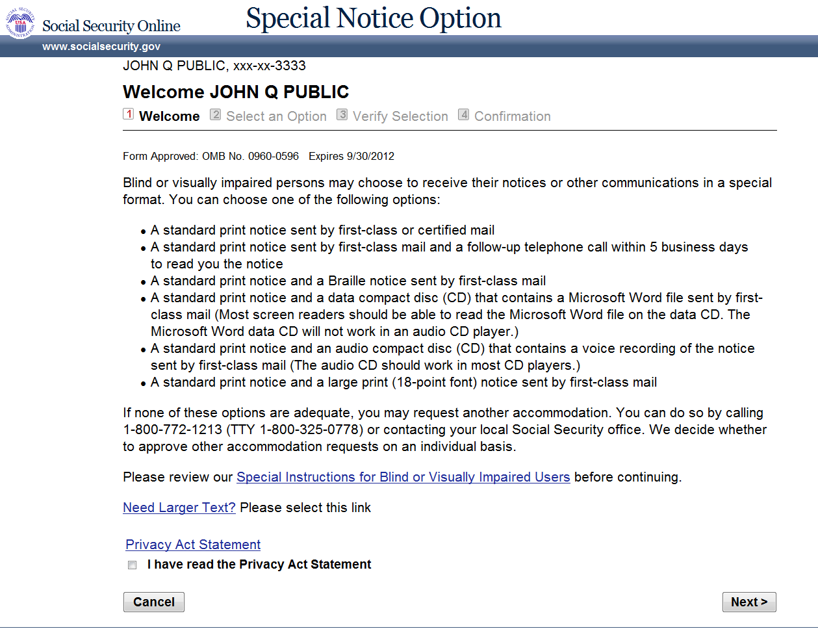Open the Privacy Act Statement link
The image size is (818, 644).
click(193, 545)
